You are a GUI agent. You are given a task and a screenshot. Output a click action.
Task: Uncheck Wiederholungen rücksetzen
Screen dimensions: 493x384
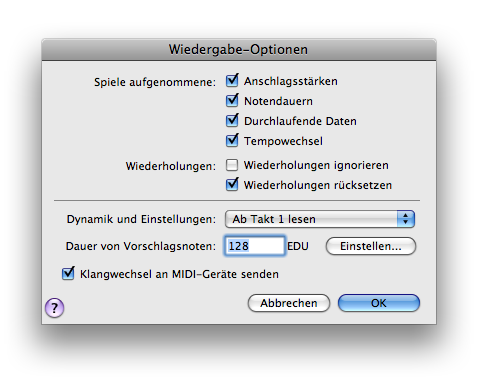tap(232, 185)
